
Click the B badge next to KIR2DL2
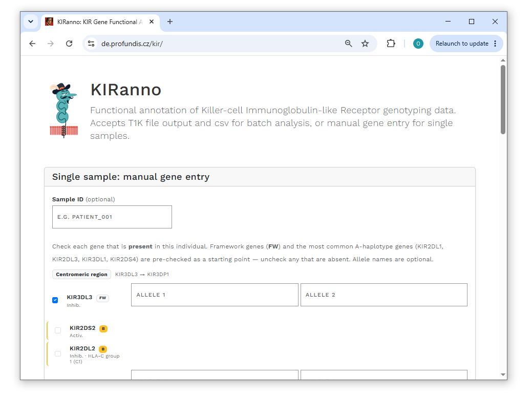pos(103,349)
